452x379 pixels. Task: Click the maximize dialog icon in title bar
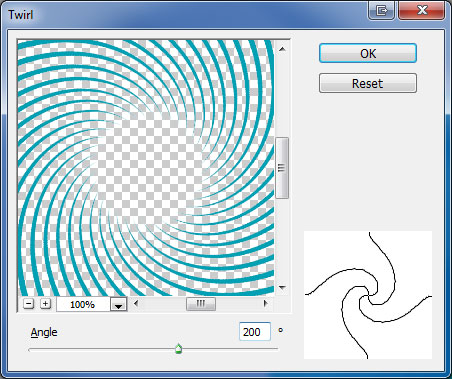pyautogui.click(x=381, y=10)
